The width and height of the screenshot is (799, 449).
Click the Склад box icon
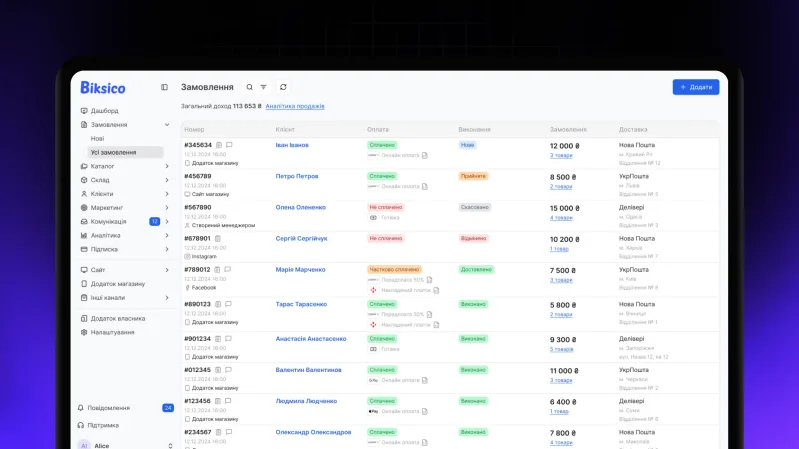(84, 180)
